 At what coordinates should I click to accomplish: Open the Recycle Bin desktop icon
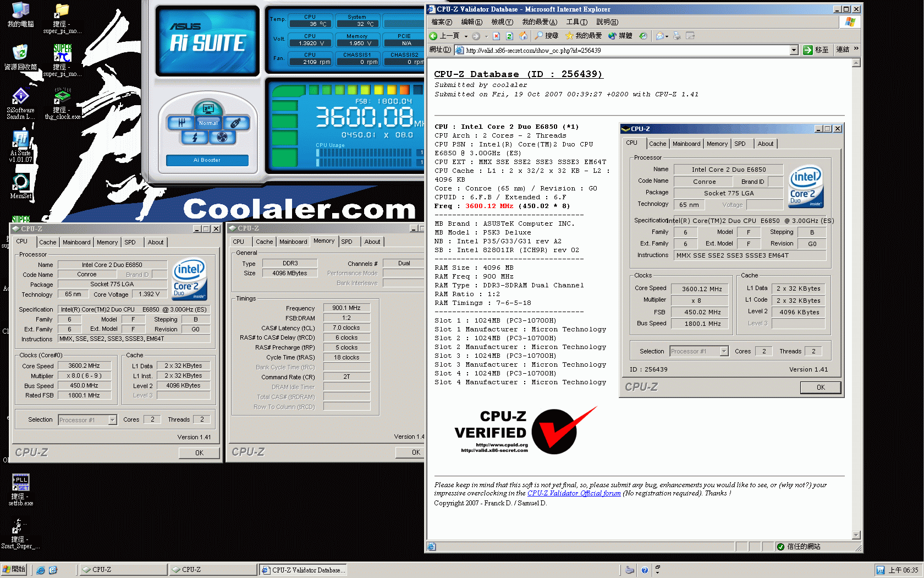coord(20,57)
